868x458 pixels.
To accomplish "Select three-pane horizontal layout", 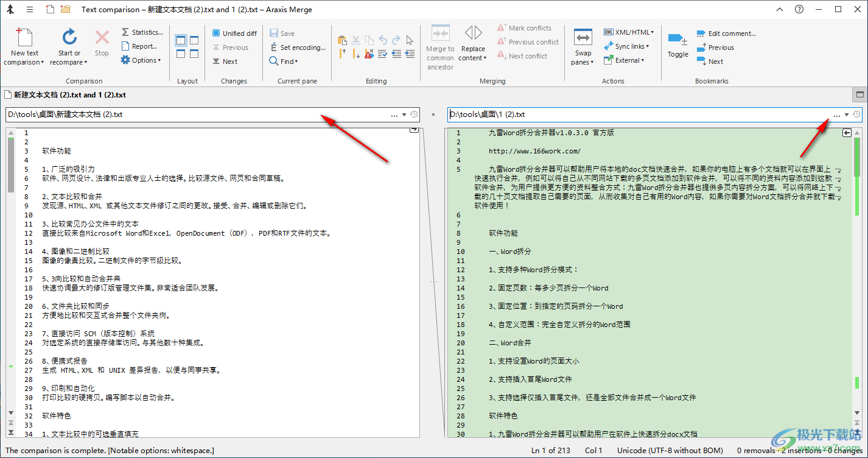I will tap(195, 54).
